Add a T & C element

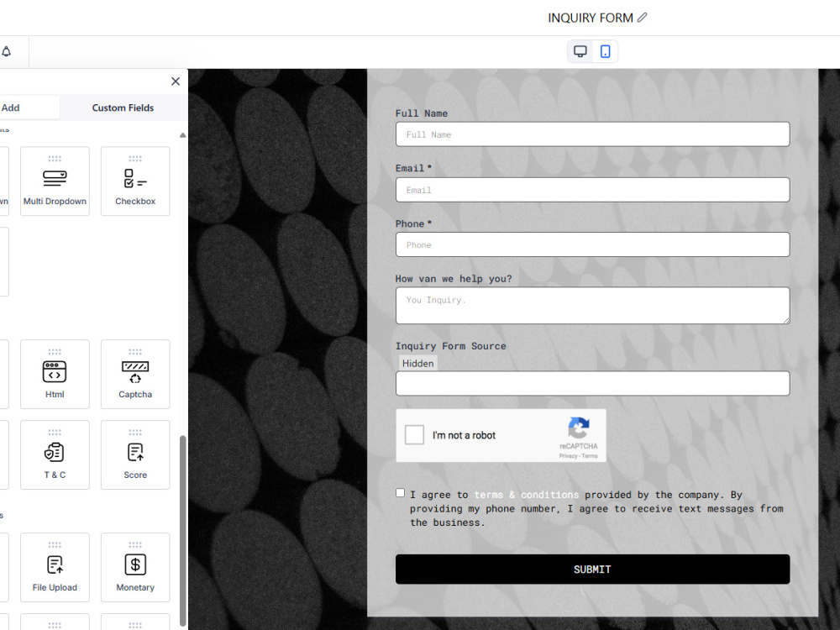(x=55, y=454)
